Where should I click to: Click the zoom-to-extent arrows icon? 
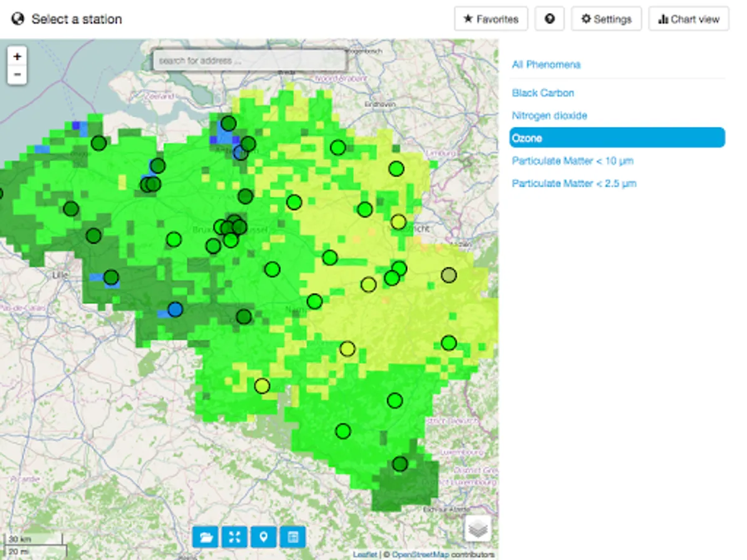pyautogui.click(x=235, y=536)
